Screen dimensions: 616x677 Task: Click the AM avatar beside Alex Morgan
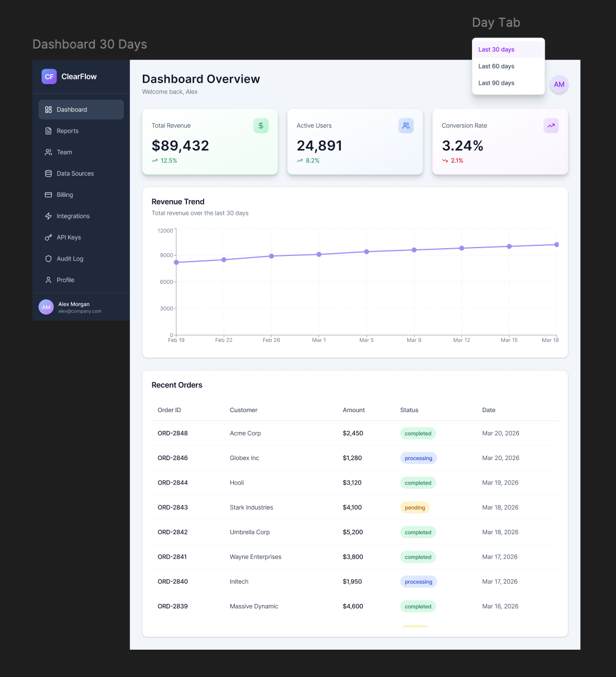click(x=46, y=307)
